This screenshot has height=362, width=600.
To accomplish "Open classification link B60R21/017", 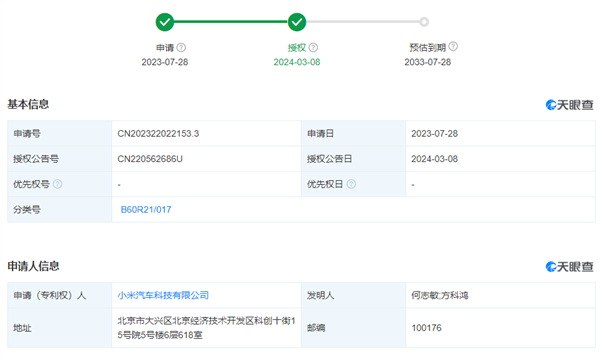I will 146,210.
